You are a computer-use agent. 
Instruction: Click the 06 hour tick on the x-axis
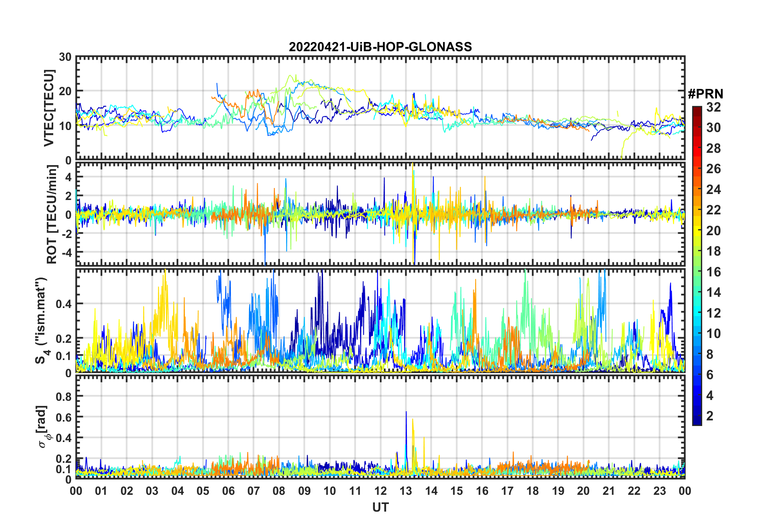(228, 491)
